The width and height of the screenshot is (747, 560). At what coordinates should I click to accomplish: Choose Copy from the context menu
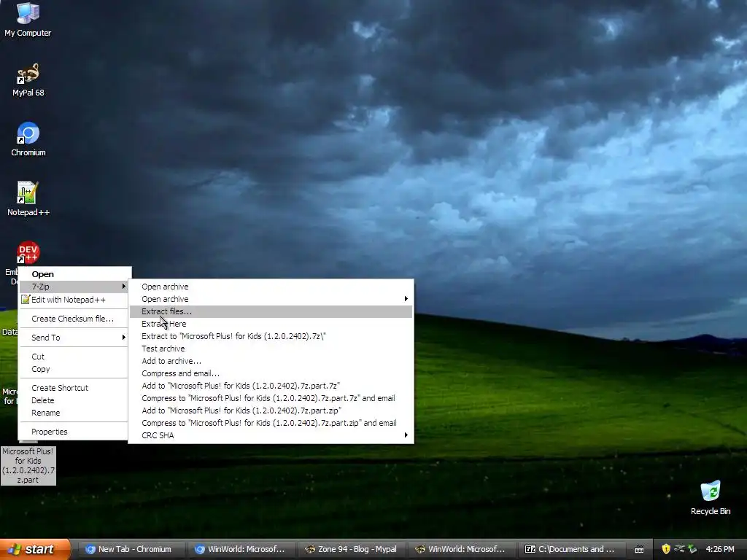point(74,368)
